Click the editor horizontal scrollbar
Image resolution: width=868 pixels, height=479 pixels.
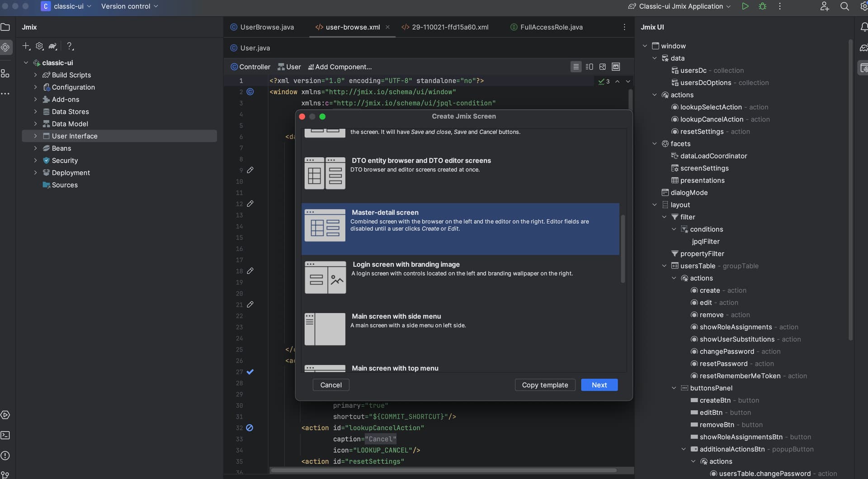coord(443,470)
